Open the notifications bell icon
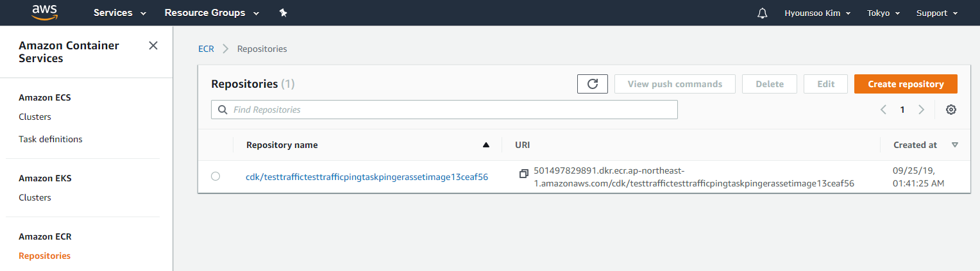 pyautogui.click(x=762, y=13)
